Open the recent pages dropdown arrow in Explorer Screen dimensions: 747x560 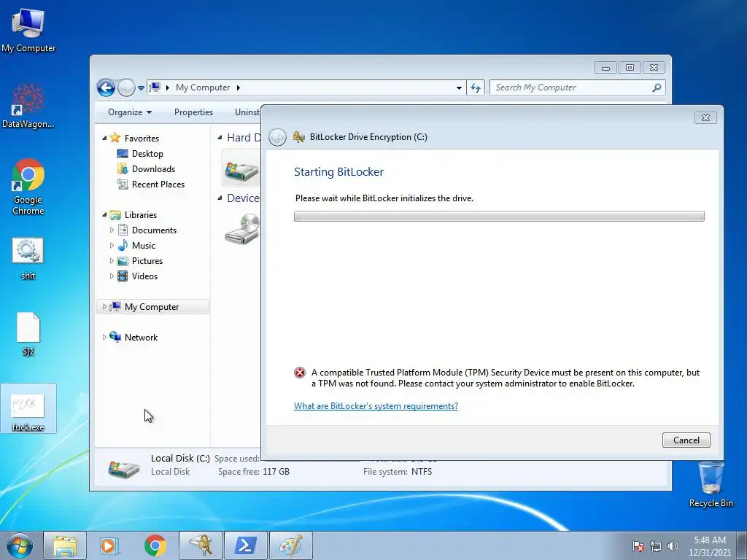click(x=141, y=88)
